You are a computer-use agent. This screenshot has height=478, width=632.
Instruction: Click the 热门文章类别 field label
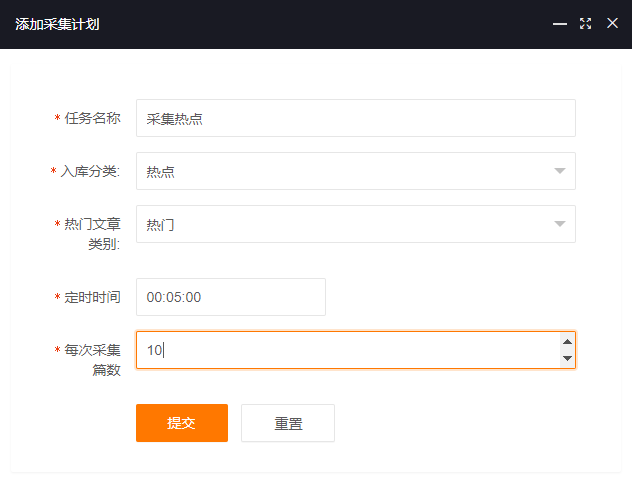92,234
